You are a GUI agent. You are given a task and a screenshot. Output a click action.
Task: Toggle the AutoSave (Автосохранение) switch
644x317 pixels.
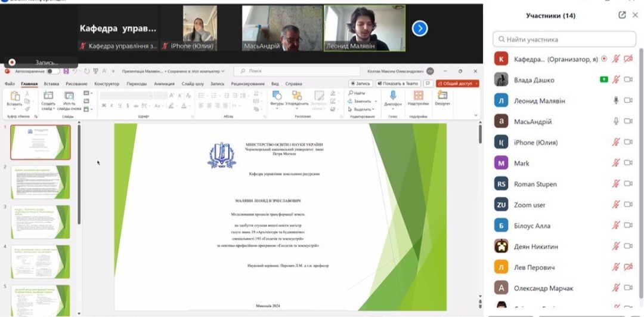pyautogui.click(x=53, y=71)
